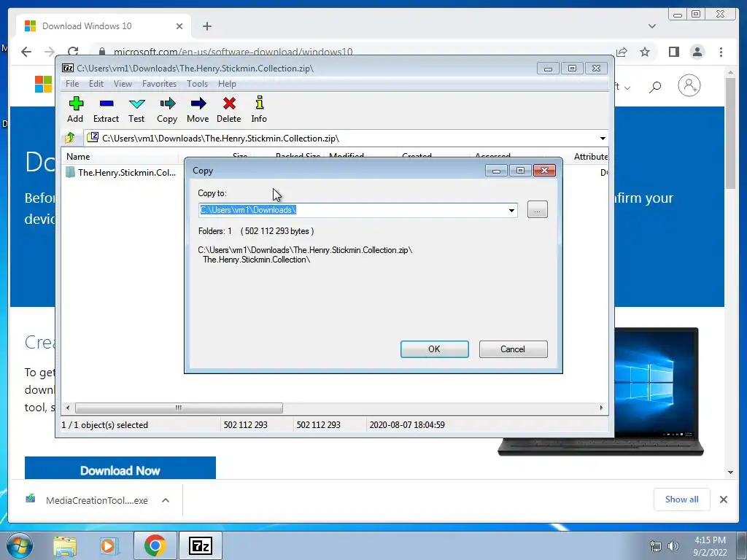The height and width of the screenshot is (560, 747).
Task: Bookmark this page with star icon
Action: (x=645, y=52)
